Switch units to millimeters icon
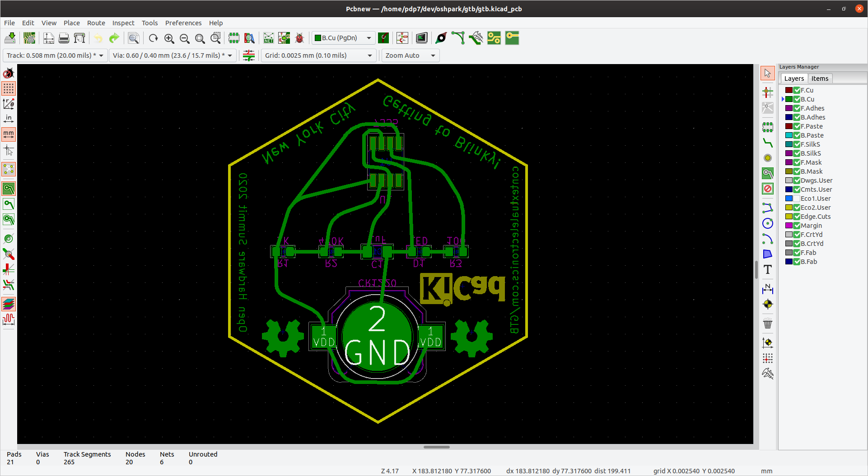Screen dimensions: 868x476 coord(9,134)
